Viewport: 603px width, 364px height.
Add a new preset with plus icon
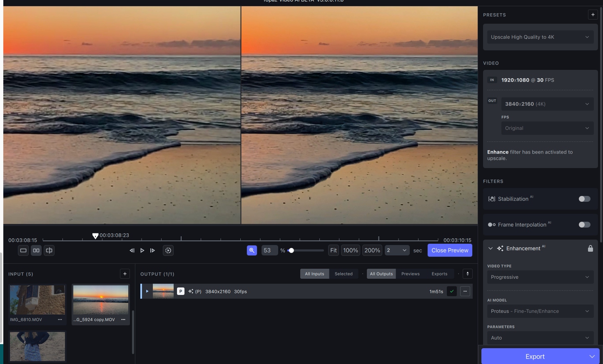pos(593,15)
